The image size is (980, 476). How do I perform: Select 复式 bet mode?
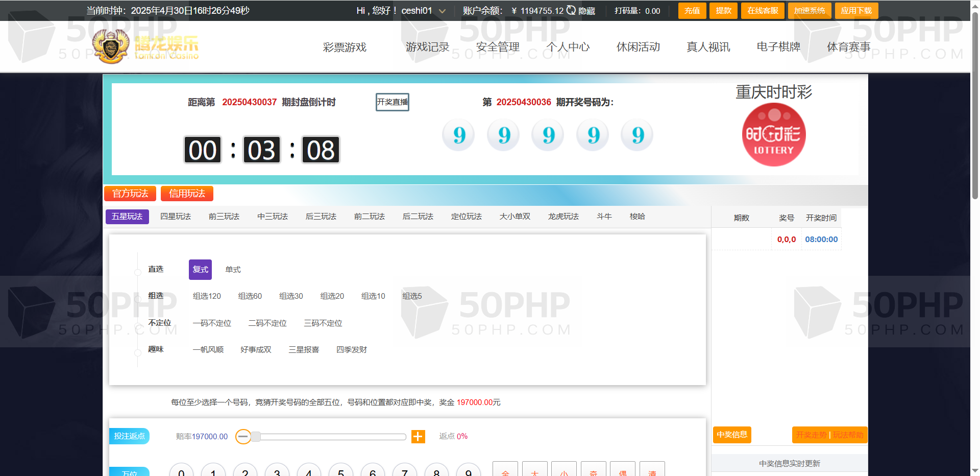pos(200,270)
